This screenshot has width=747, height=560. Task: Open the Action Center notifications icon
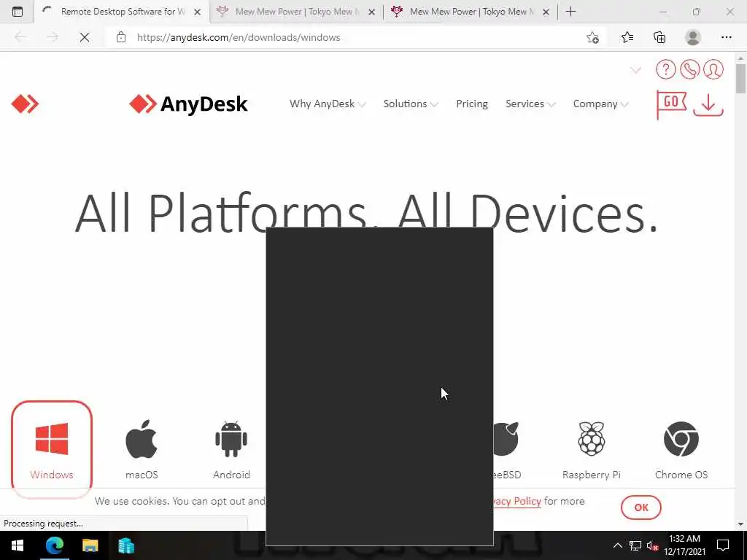coord(723,545)
